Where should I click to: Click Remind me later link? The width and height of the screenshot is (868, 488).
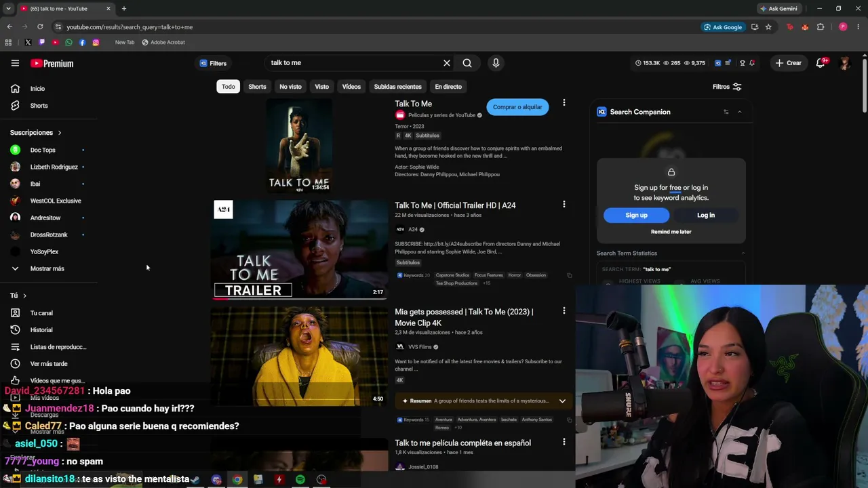pyautogui.click(x=671, y=232)
